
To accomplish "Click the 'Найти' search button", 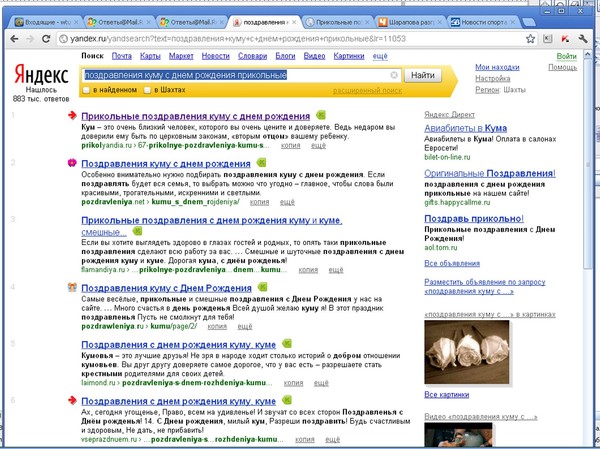I will (x=422, y=75).
